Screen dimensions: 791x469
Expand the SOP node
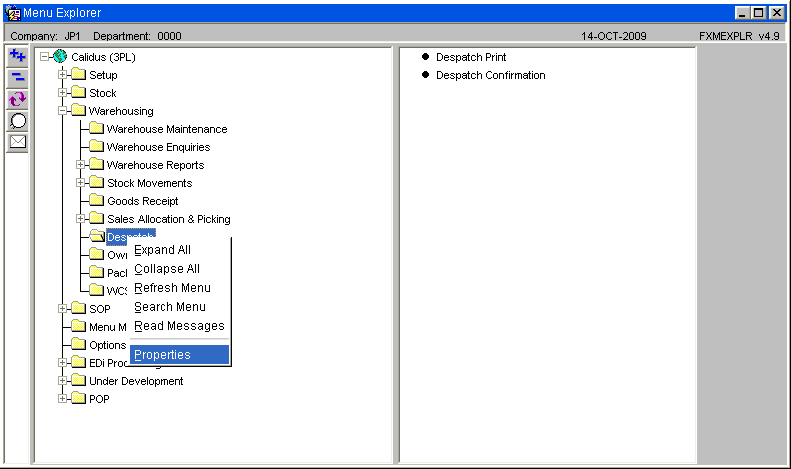[62, 309]
